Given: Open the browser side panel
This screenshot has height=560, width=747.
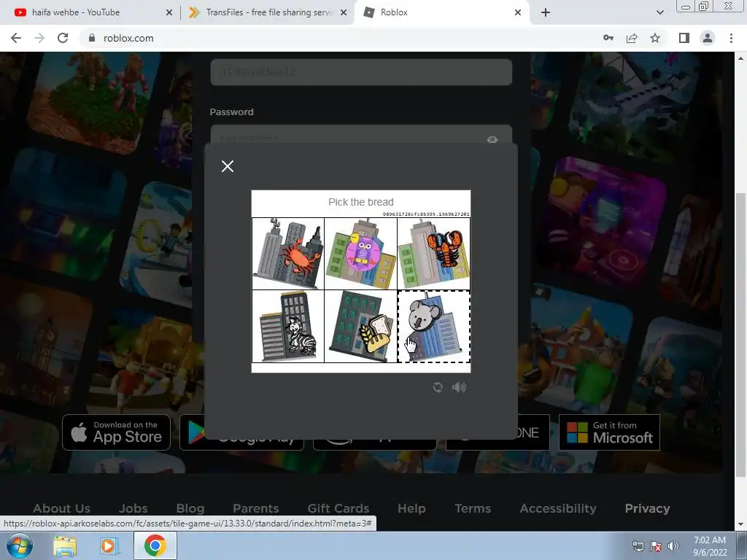Looking at the screenshot, I should pos(684,38).
